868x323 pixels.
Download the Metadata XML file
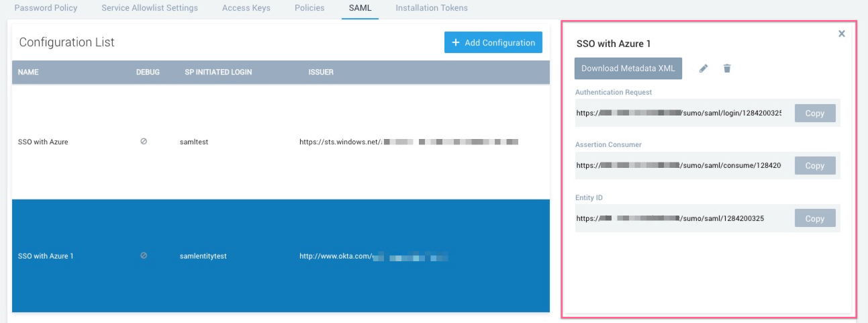click(628, 68)
